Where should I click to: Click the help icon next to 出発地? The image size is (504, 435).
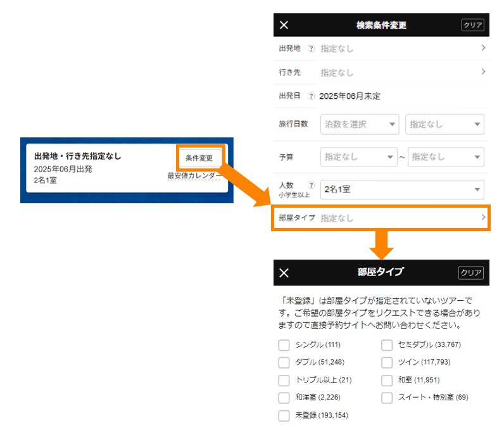pos(311,49)
